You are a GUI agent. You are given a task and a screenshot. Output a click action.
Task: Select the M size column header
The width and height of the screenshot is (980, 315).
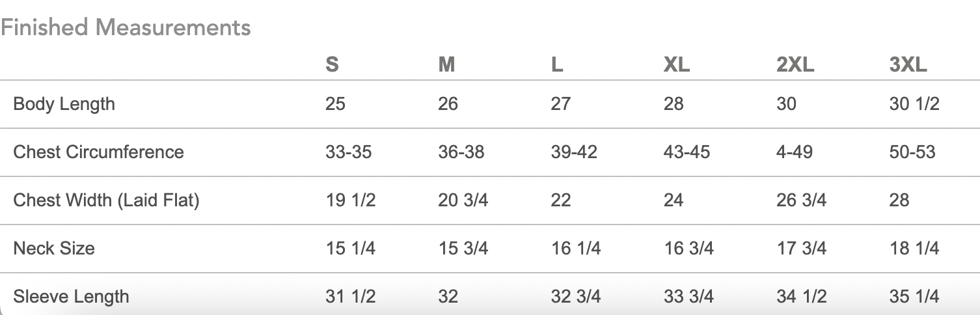click(446, 65)
